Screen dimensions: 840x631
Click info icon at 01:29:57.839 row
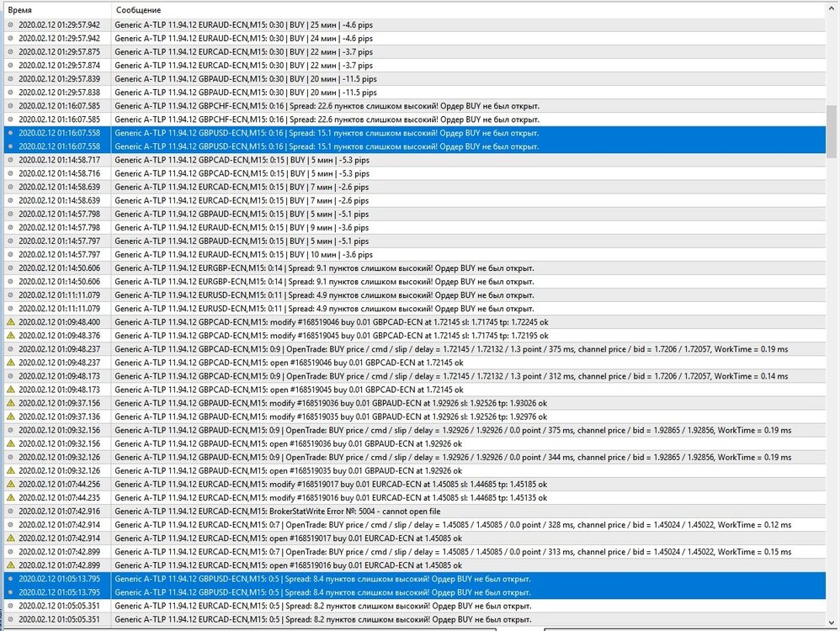pos(10,79)
